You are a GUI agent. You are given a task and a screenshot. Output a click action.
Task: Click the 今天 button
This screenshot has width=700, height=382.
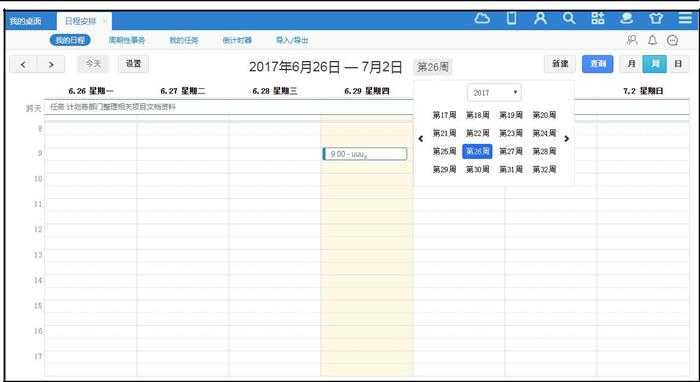pos(93,64)
